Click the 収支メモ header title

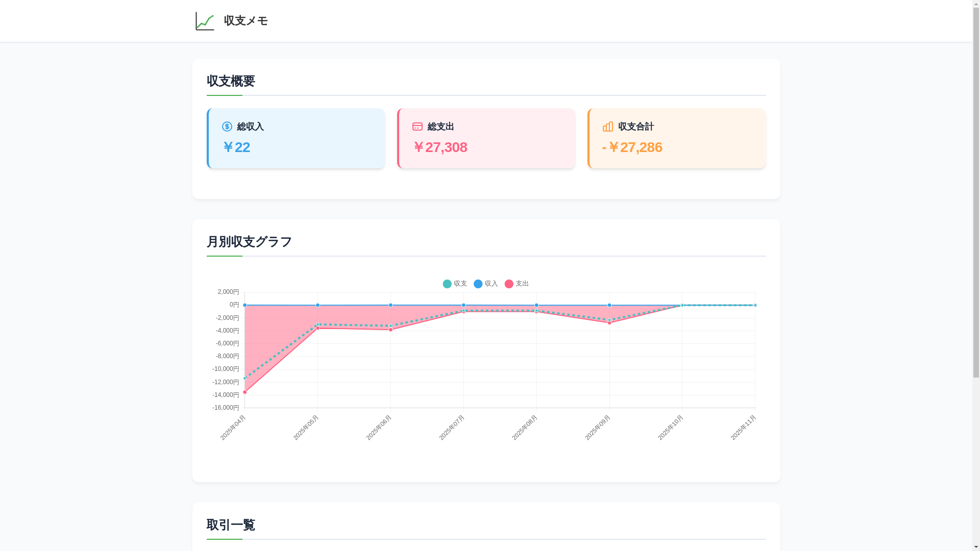pyautogui.click(x=246, y=21)
